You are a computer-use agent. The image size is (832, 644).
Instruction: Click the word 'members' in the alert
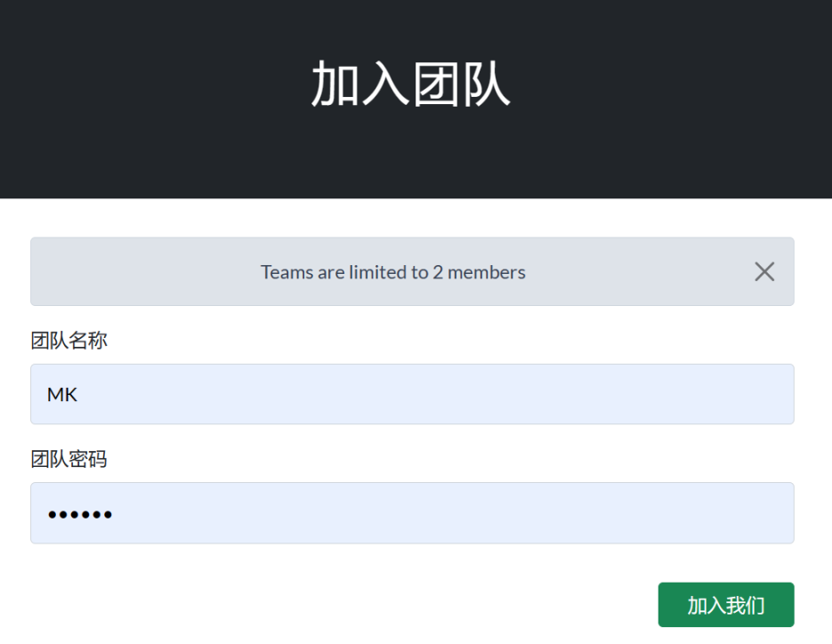pyautogui.click(x=486, y=272)
